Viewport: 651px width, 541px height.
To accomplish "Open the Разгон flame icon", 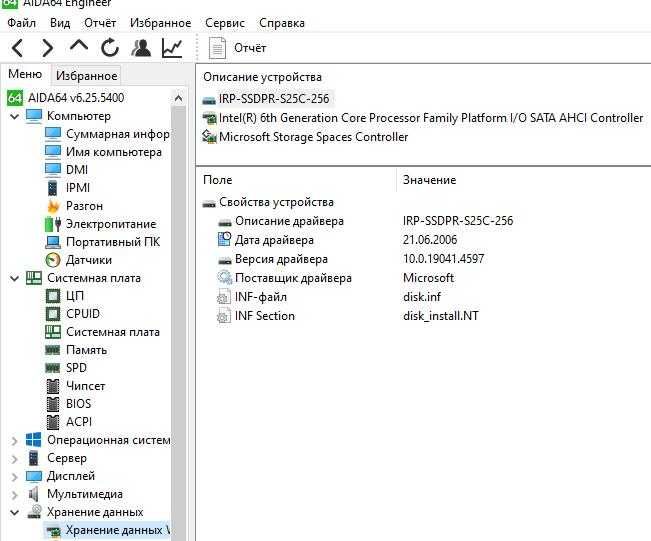I will click(x=53, y=206).
